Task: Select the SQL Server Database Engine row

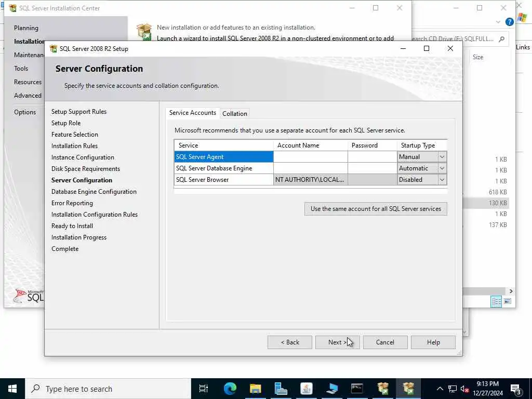Action: coord(224,168)
